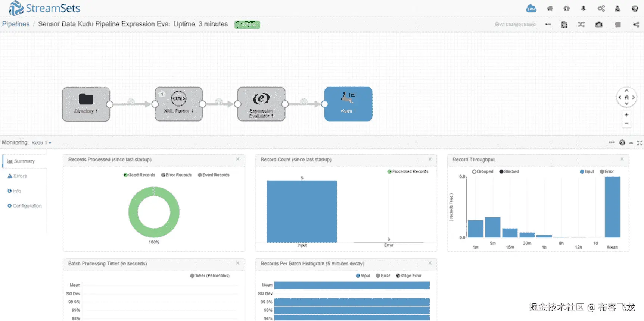Select the Expression Evaluator 1 stage
Screen dimensions: 644x321
click(261, 104)
